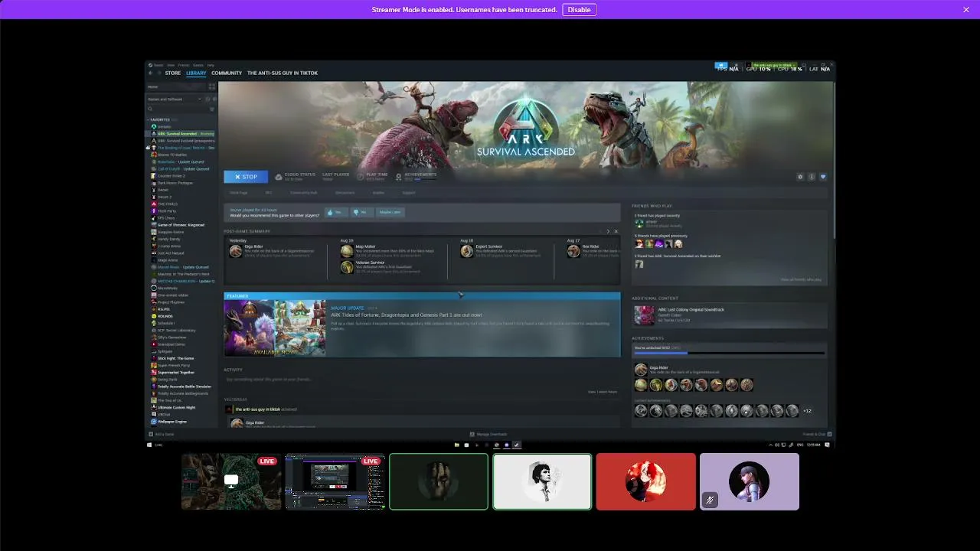Recommend game with thumbs up Yes

tap(335, 212)
